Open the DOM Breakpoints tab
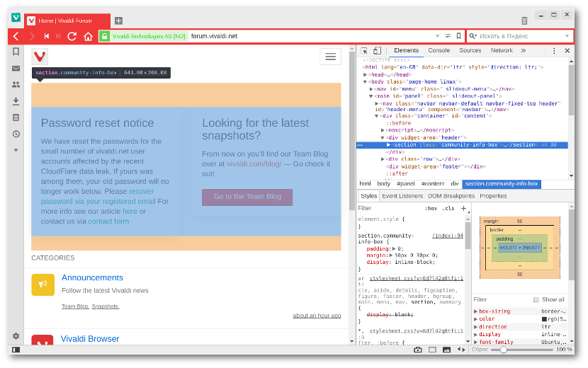588x368 pixels. click(451, 196)
